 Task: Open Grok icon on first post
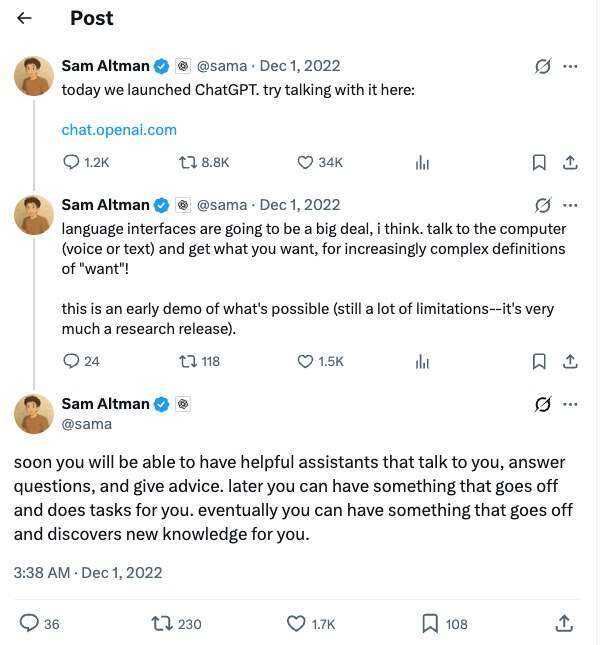click(x=543, y=66)
